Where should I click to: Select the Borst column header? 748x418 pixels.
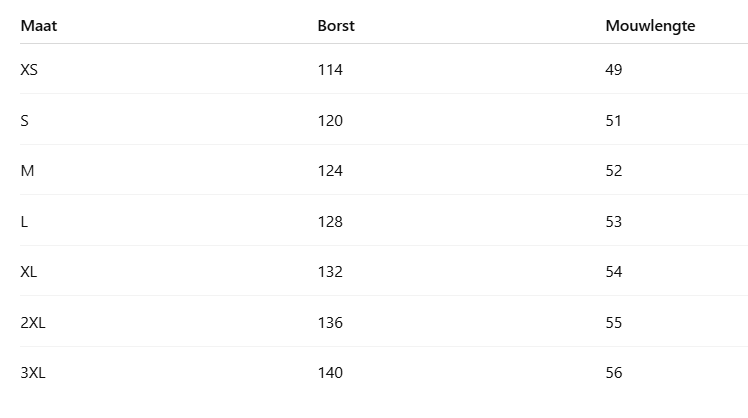pos(336,26)
